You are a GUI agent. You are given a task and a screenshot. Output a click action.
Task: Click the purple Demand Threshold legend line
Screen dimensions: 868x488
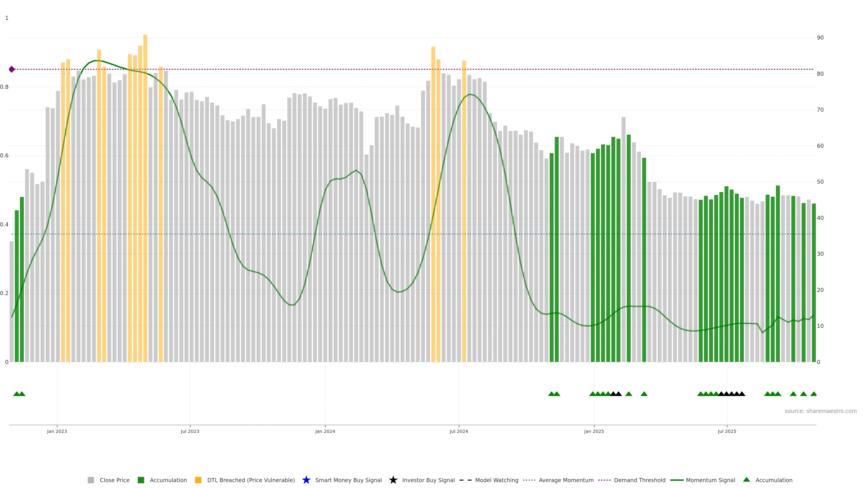click(x=604, y=480)
